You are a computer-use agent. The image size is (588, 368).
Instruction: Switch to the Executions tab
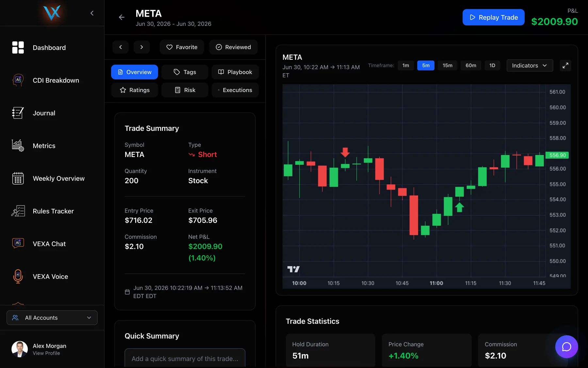coord(235,90)
